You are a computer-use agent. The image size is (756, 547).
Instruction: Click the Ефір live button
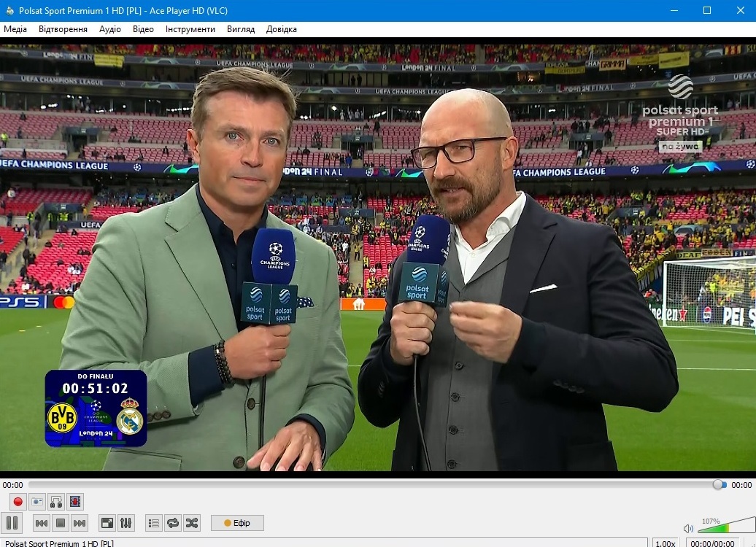pyautogui.click(x=237, y=523)
